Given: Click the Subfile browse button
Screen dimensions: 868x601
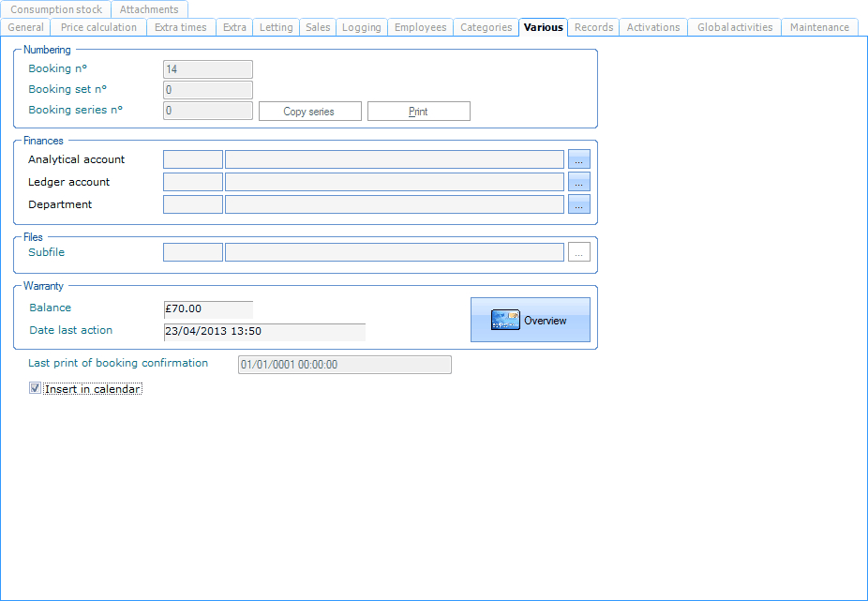Looking at the screenshot, I should (578, 252).
